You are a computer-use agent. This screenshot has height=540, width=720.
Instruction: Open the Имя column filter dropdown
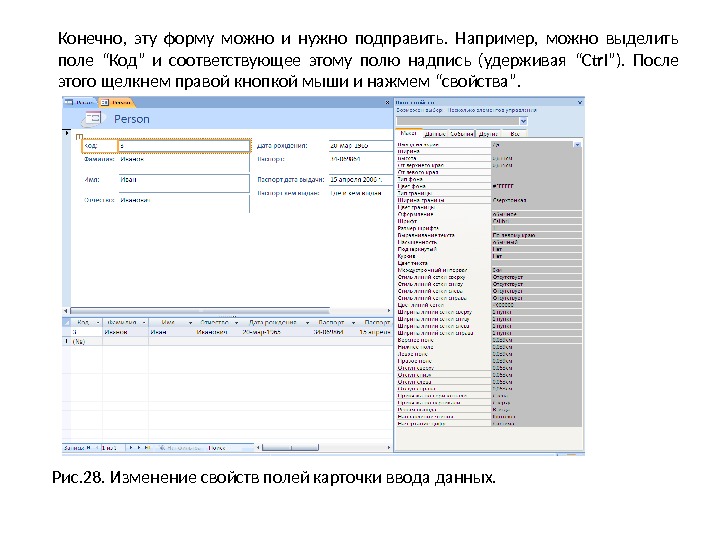coord(190,322)
